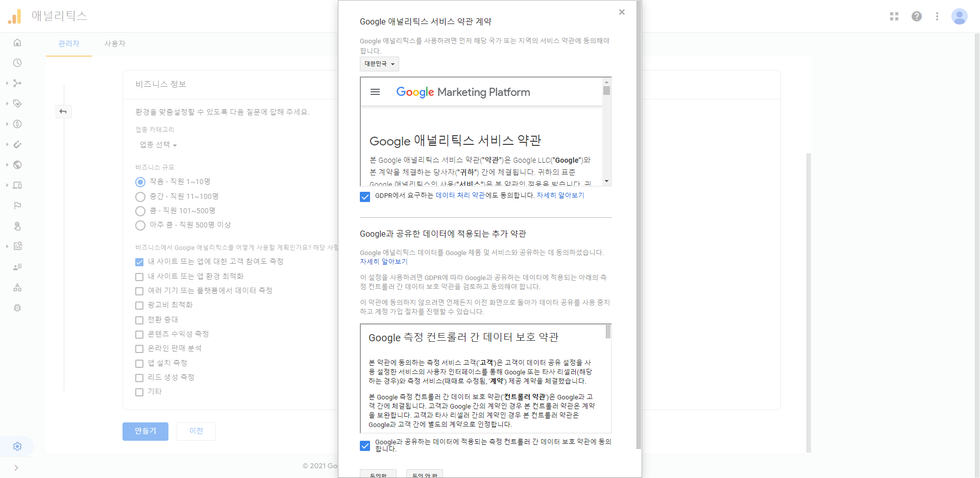Check the 앱 설치 측정 checkbox
This screenshot has width=980, height=478.
139,363
